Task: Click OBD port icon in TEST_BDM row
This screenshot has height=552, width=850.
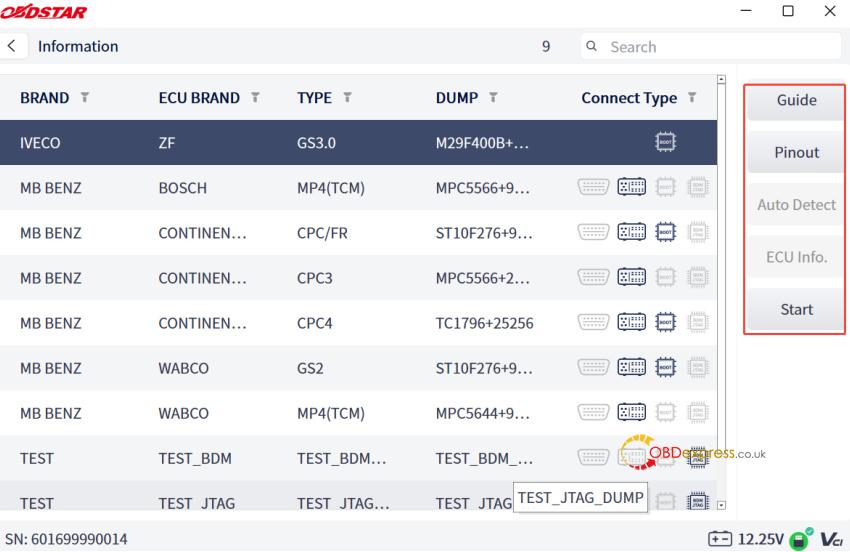Action: (x=594, y=457)
